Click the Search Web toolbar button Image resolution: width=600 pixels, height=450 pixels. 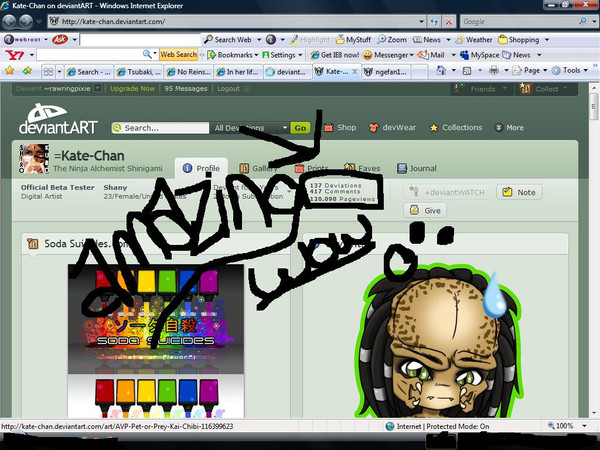[228, 39]
